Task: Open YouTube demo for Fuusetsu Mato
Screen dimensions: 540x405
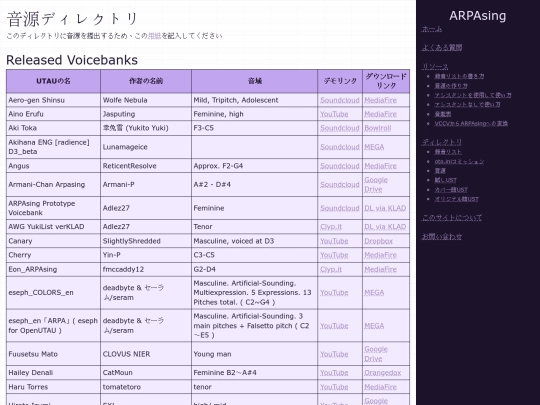Action: point(334,354)
